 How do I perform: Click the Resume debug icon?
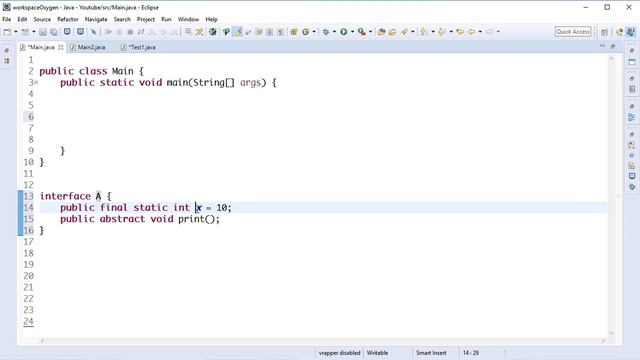point(108,32)
